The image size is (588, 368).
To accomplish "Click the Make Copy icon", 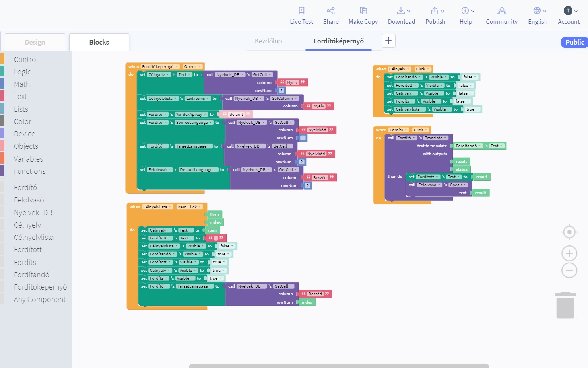I will point(363,11).
